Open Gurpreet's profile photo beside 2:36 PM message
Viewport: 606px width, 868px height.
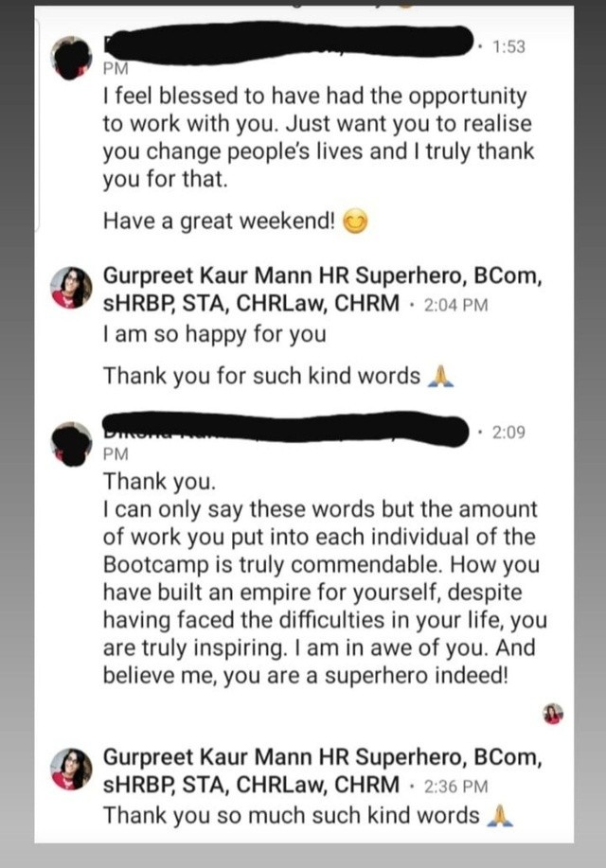[x=71, y=769]
